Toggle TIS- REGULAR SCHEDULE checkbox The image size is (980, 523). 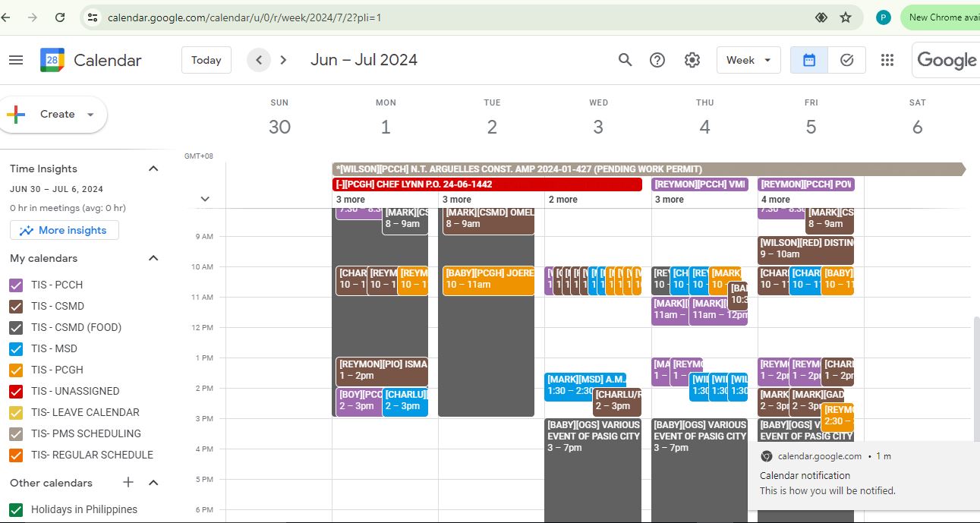16,455
